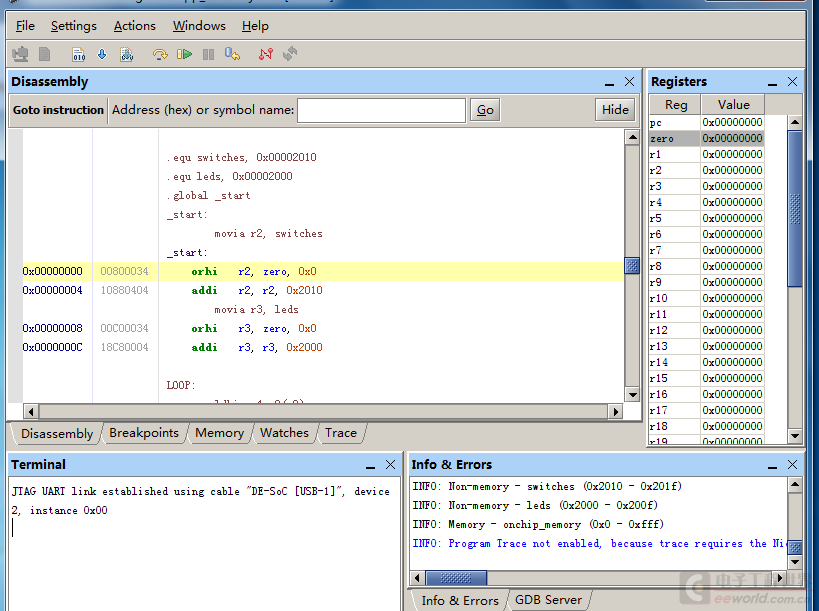Click the address or symbol name field
The height and width of the screenshot is (611, 819).
381,110
